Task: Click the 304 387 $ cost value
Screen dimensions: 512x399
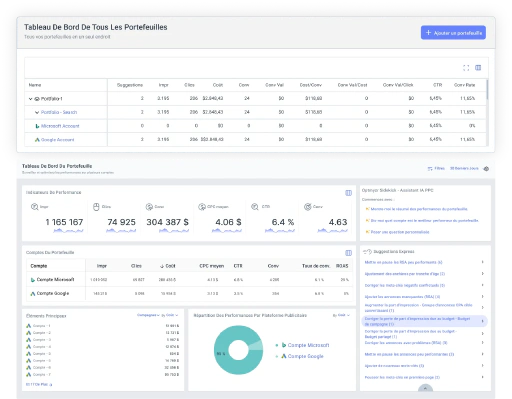Action: pyautogui.click(x=167, y=222)
